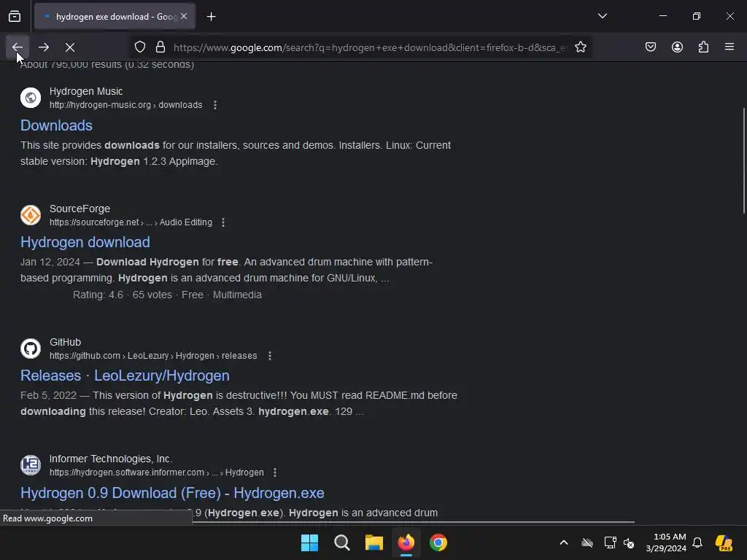Click the cloud sync tray icon

pos(587,542)
